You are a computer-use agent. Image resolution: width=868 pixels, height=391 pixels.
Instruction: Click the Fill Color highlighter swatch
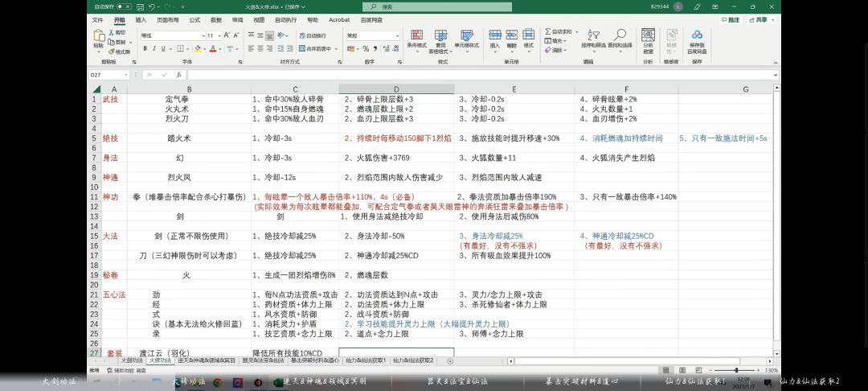point(198,49)
